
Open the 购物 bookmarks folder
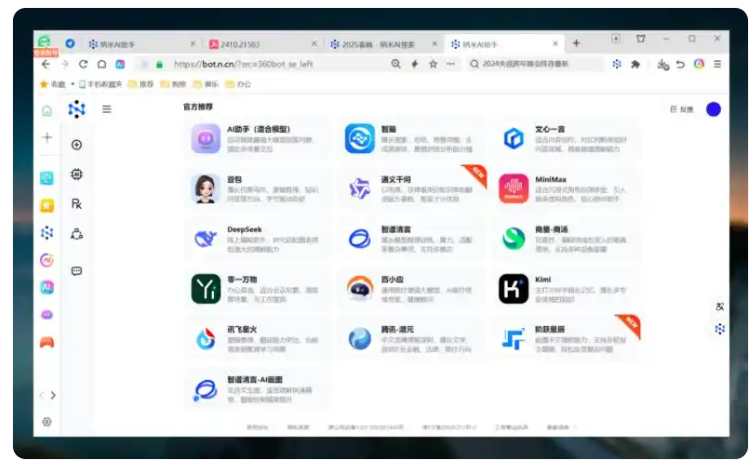pos(173,84)
